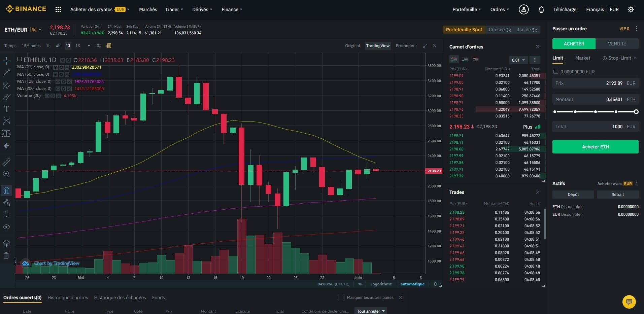Image resolution: width=644 pixels, height=314 pixels.
Task: Toggle hide all drawings eye icon
Action: pyautogui.click(x=6, y=227)
